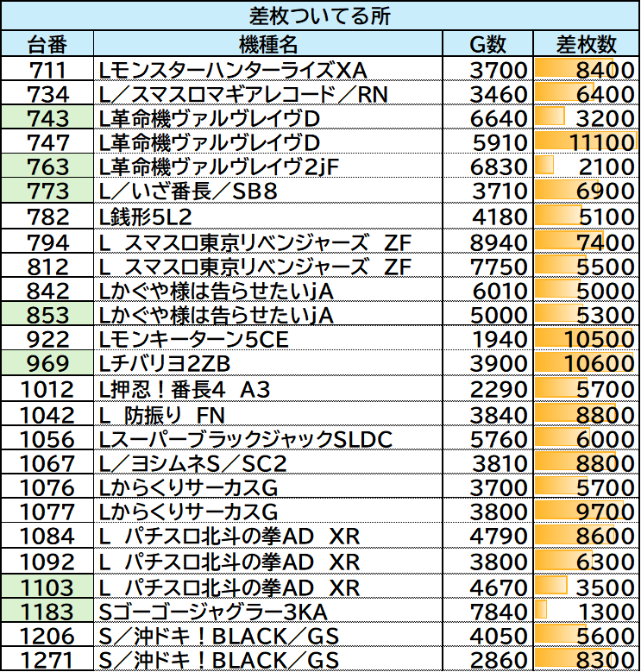Select cell L 防振り FN
641x672 pixels.
(267, 413)
